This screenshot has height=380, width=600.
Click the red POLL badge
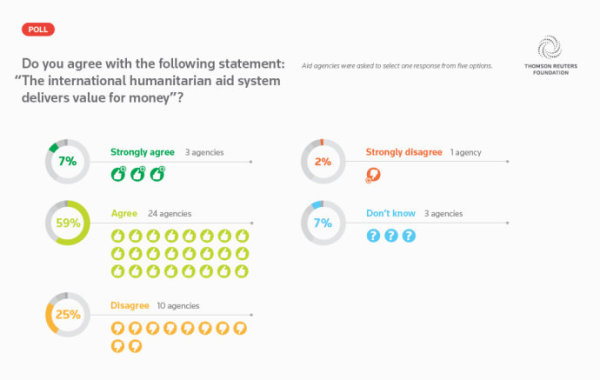pos(38,29)
